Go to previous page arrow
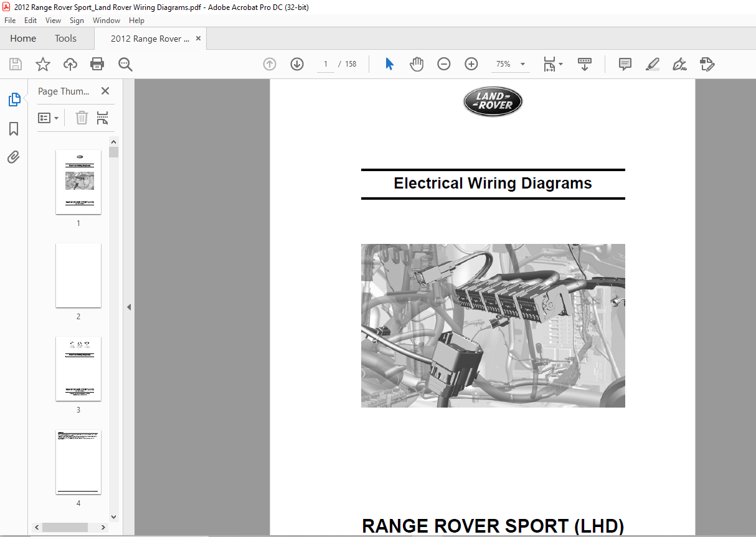 pos(270,64)
